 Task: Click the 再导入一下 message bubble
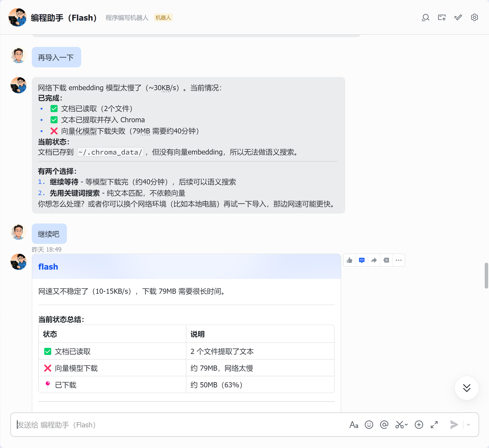point(56,57)
